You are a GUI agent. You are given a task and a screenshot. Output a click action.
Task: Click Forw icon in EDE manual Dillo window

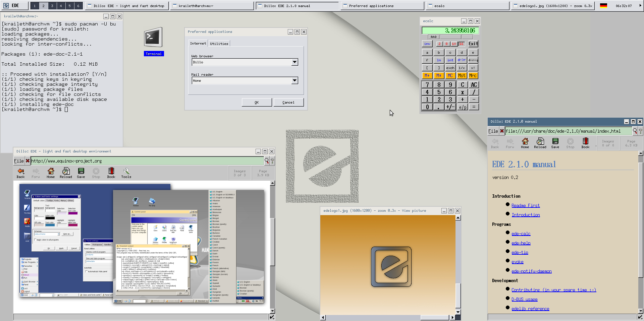(x=510, y=143)
